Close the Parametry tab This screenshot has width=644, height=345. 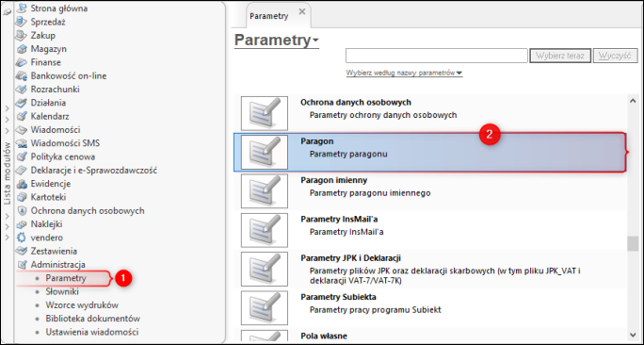302,11
